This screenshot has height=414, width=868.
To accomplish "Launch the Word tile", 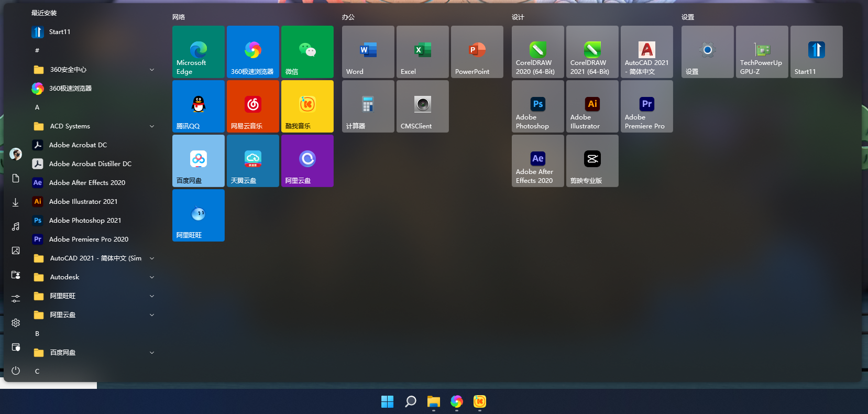I will pyautogui.click(x=368, y=52).
